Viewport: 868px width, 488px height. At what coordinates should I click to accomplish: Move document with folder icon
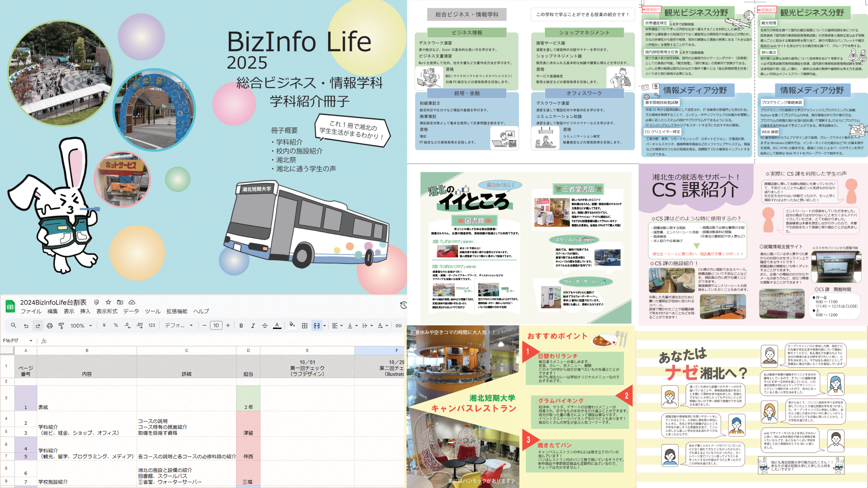pos(120,302)
